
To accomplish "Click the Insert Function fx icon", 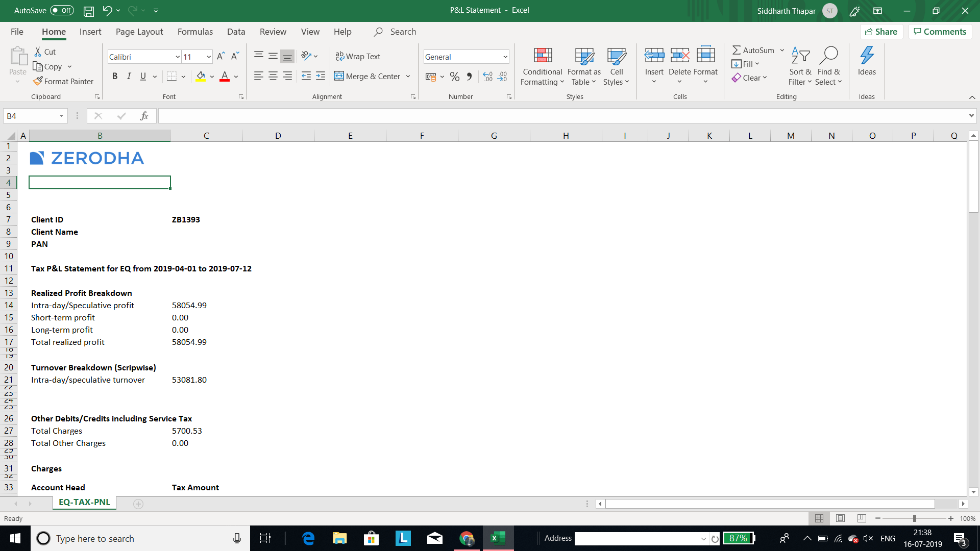I will click(144, 116).
